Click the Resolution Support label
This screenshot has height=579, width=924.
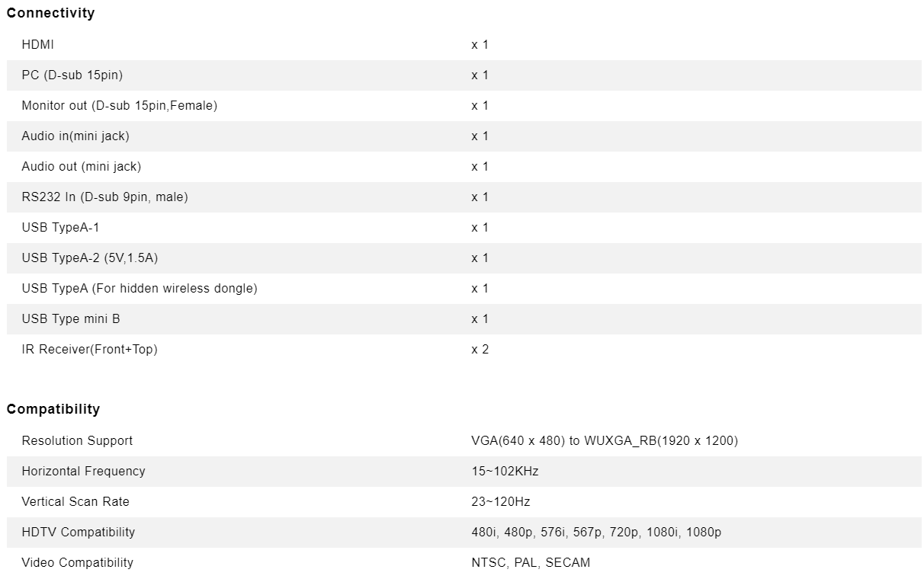pos(77,441)
